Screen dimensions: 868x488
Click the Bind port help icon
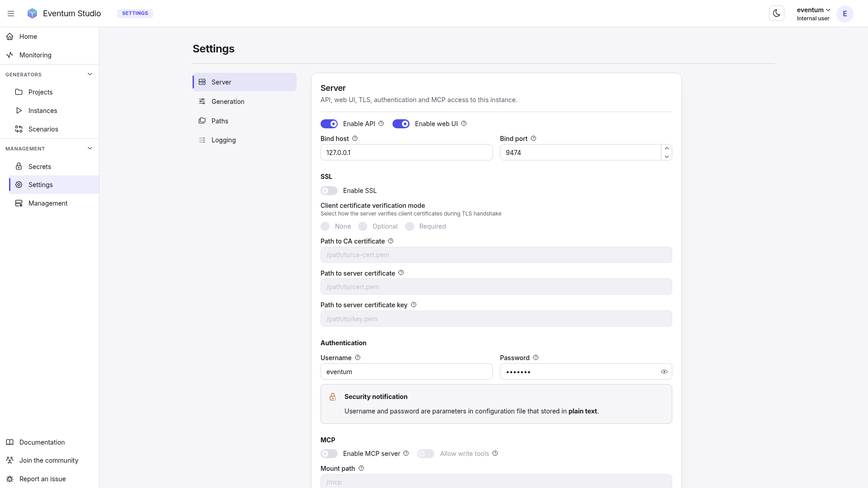click(533, 138)
